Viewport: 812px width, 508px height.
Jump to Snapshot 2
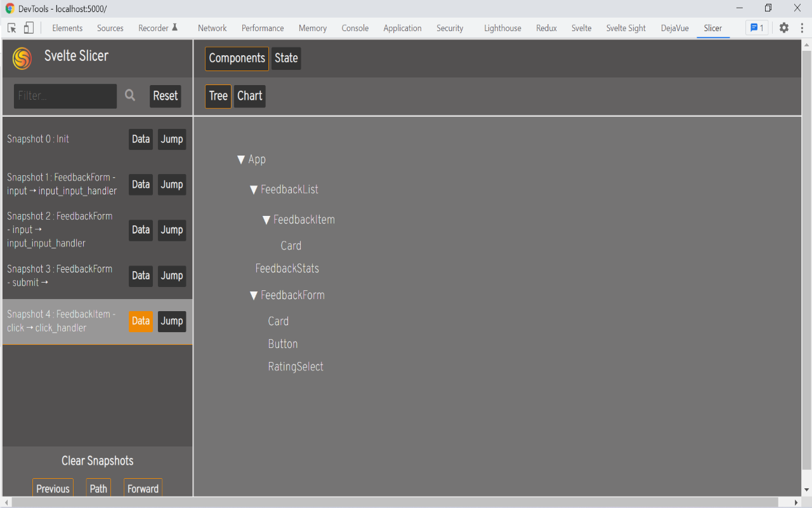[x=172, y=230]
